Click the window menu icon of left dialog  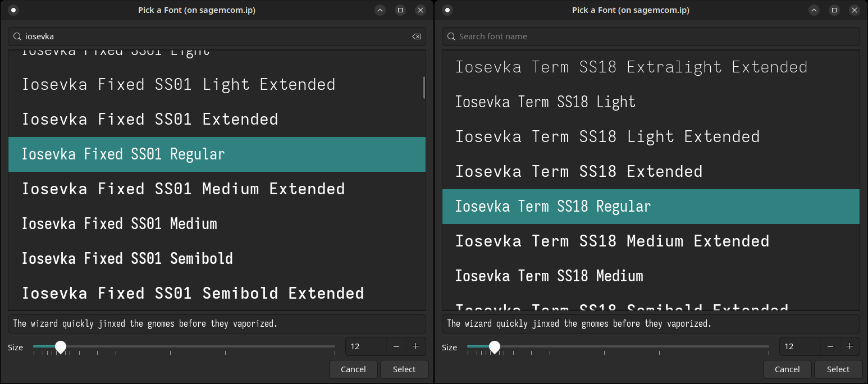(14, 10)
